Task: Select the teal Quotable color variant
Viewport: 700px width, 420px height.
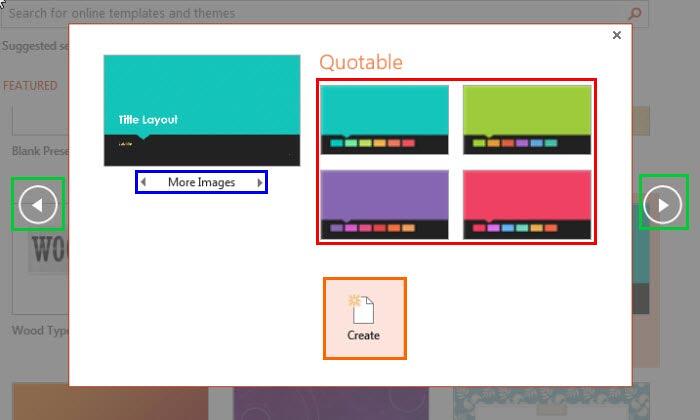Action: click(x=385, y=119)
